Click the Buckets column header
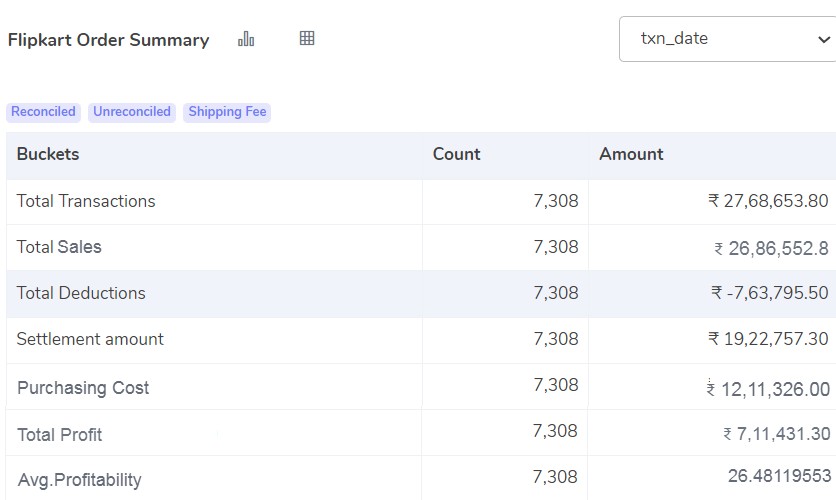 pos(48,154)
